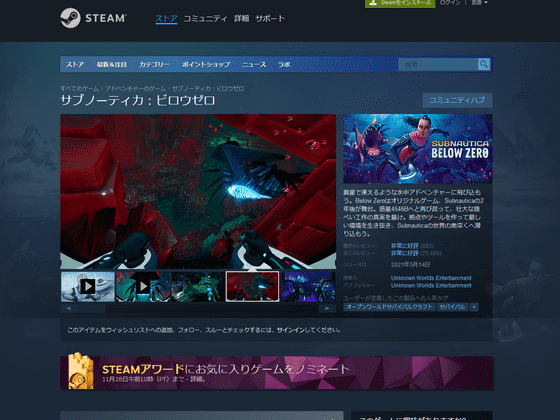The image size is (560, 420).
Task: Select the third green underwater thumbnail
Action: pyautogui.click(x=198, y=286)
